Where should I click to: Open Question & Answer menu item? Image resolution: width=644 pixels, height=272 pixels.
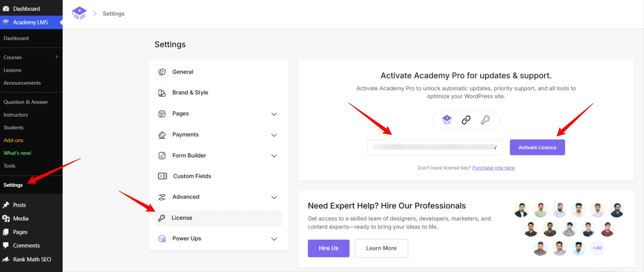click(26, 102)
